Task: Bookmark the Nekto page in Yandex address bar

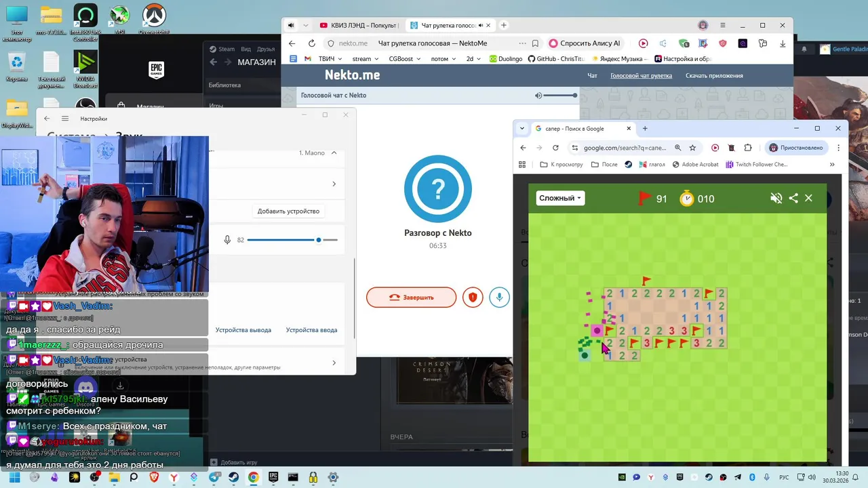Action: tap(535, 43)
